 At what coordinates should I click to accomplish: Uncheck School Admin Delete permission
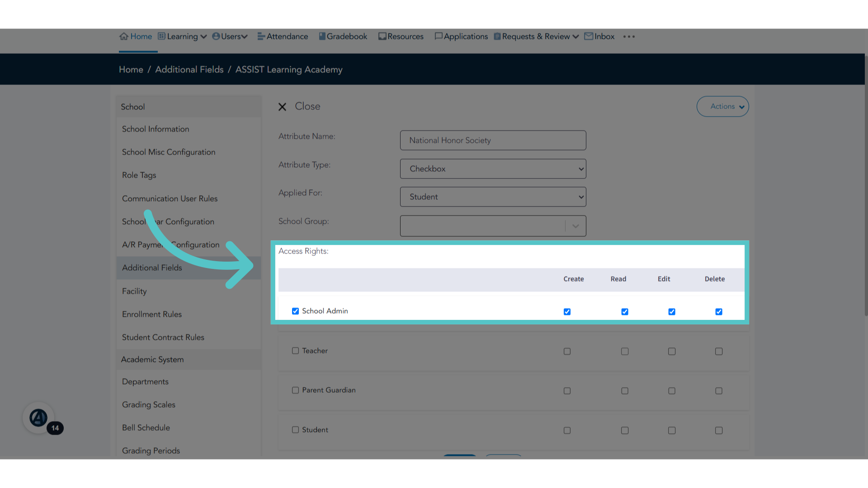click(x=719, y=312)
